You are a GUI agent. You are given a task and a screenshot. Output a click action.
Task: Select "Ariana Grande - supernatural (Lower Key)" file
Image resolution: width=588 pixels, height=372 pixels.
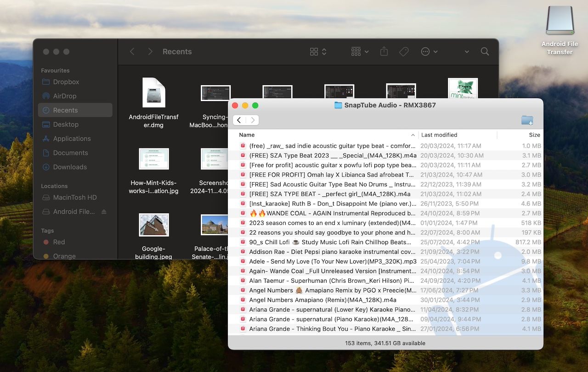pyautogui.click(x=385, y=310)
